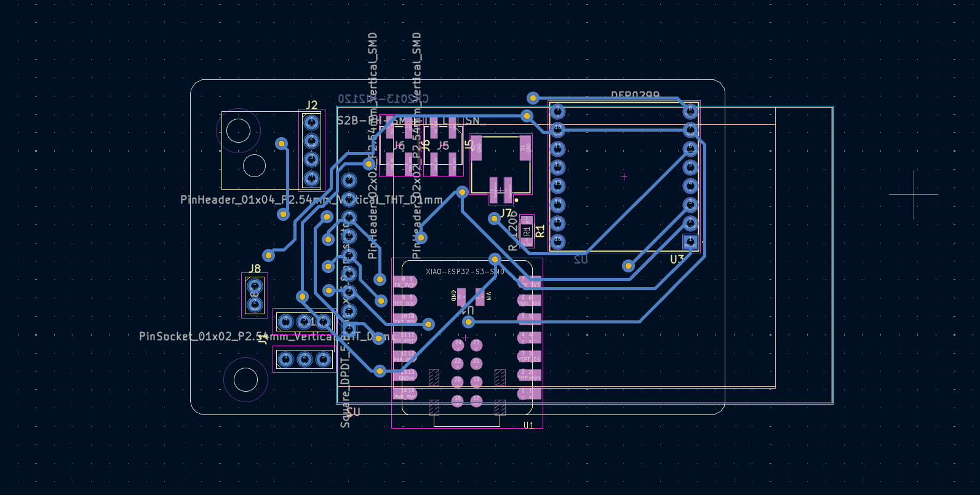Click the XIAO VIN battery pad

[480, 296]
